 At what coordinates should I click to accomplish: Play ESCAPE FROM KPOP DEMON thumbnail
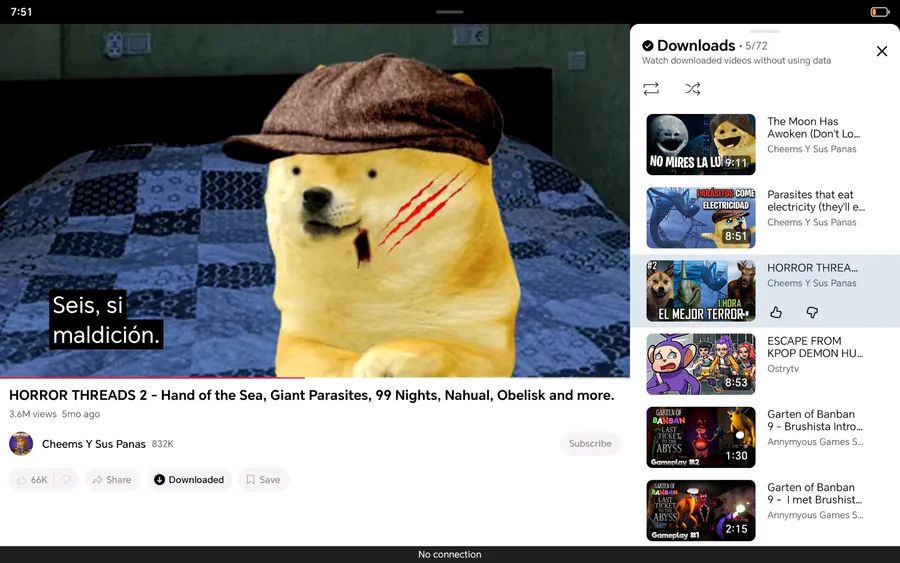(701, 364)
